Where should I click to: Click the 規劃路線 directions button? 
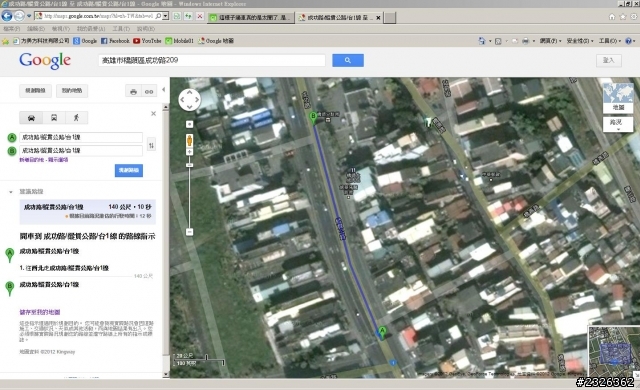(x=36, y=91)
